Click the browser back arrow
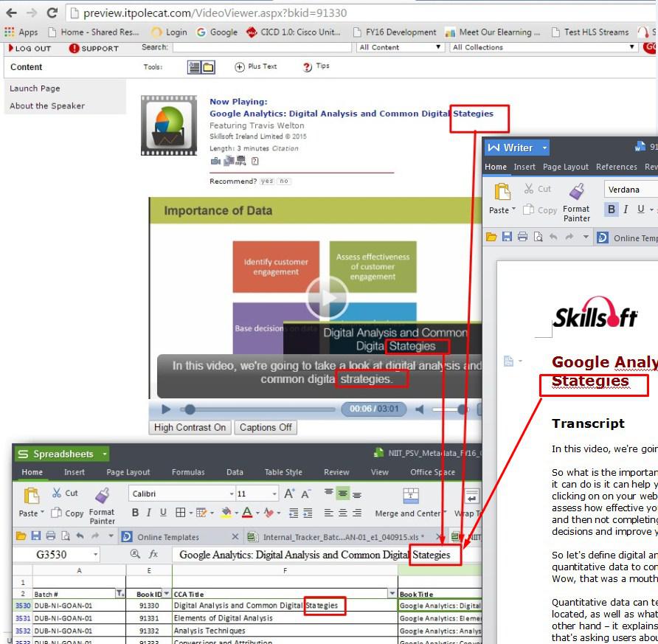The width and height of the screenshot is (658, 644). click(x=11, y=13)
